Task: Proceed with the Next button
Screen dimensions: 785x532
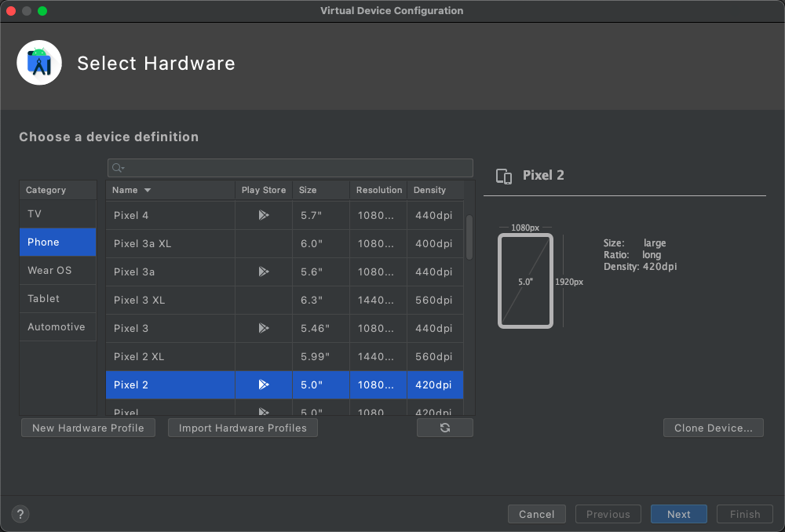Action: point(679,514)
